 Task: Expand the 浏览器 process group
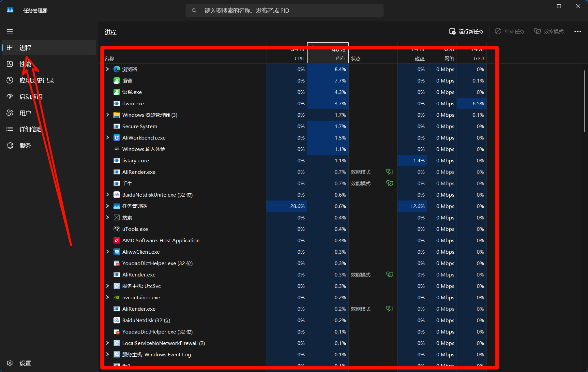[x=107, y=69]
